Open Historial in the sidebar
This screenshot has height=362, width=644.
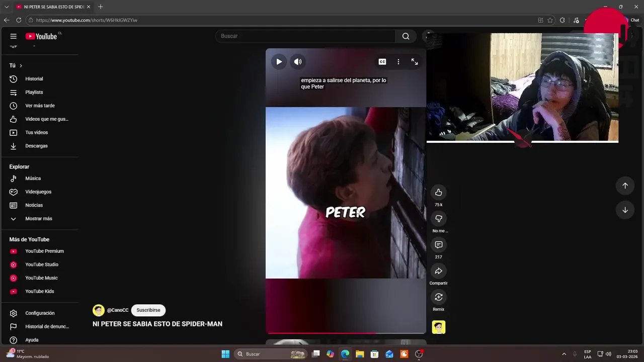(40, 79)
